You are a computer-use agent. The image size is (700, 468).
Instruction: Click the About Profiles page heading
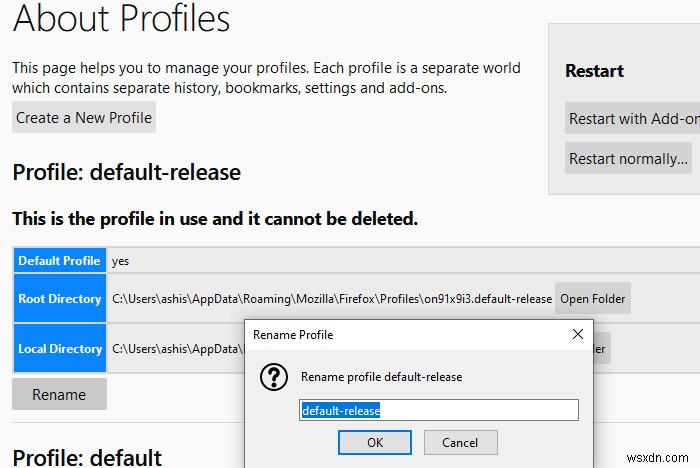tap(121, 18)
